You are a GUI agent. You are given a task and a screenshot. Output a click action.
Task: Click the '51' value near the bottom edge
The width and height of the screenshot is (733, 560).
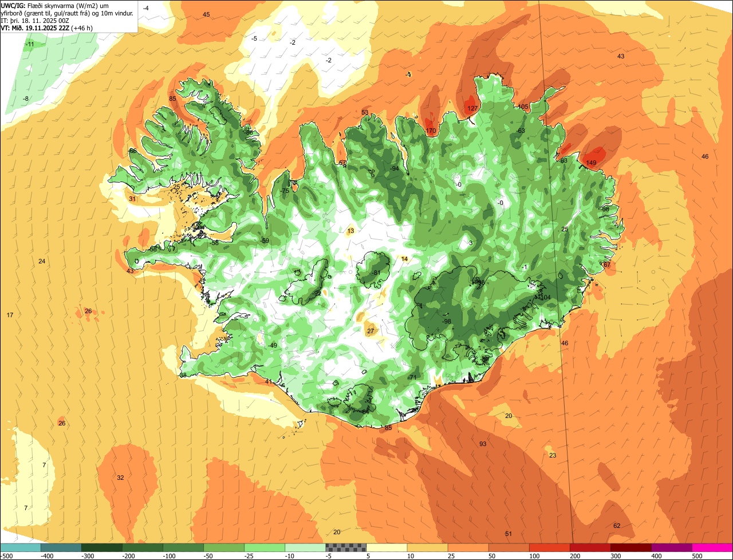508,534
